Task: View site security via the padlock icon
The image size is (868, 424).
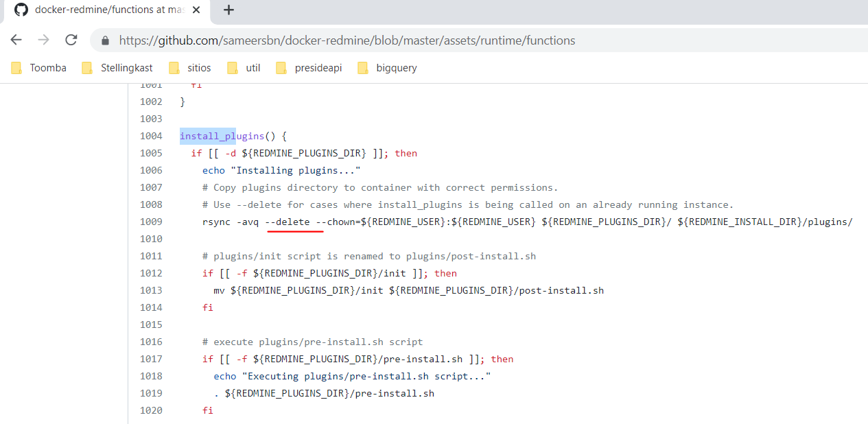Action: 104,40
